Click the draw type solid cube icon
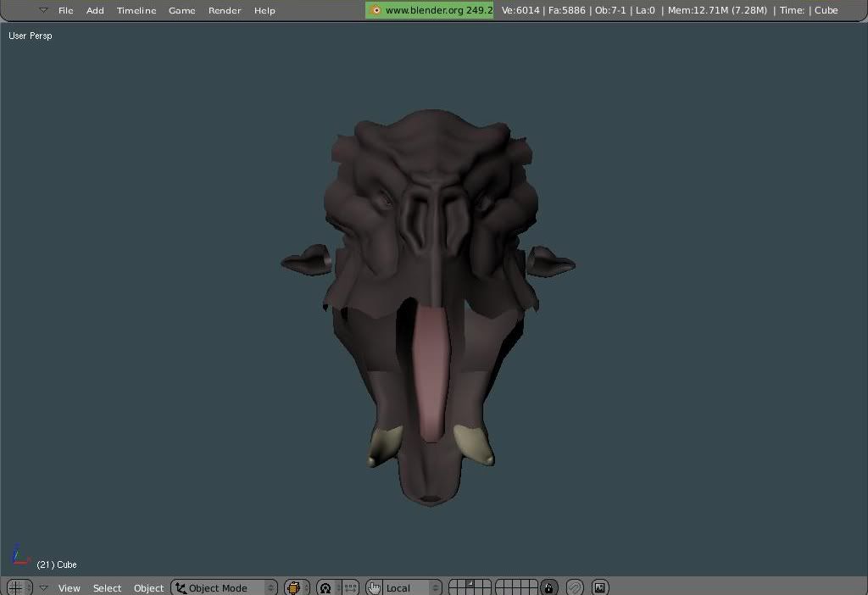The height and width of the screenshot is (595, 868). coord(294,587)
